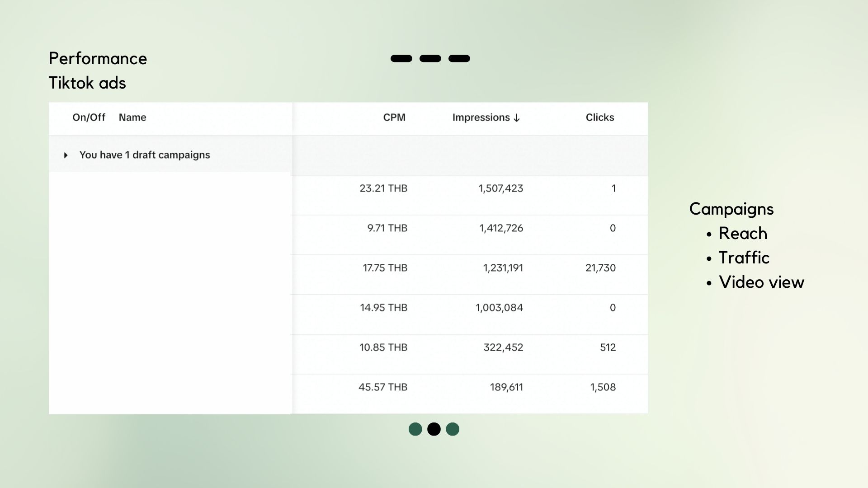
Task: Sort by the Impressions column header
Action: click(486, 117)
